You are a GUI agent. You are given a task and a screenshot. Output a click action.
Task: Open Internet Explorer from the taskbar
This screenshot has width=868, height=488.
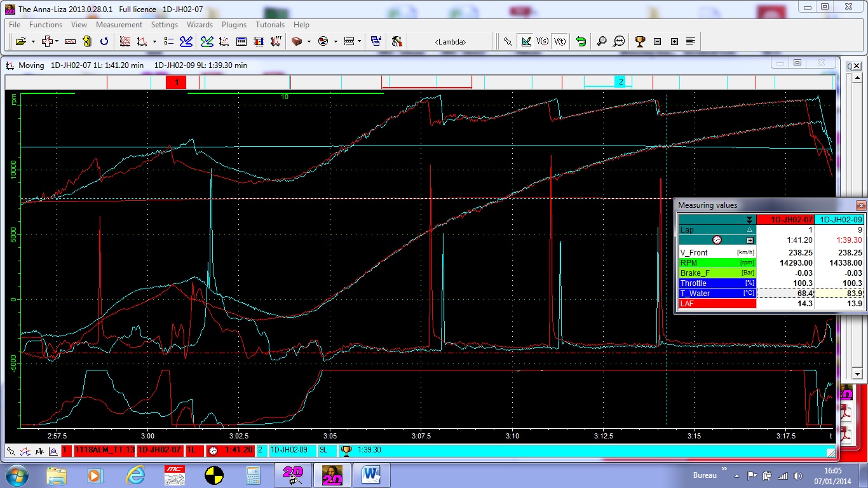(x=135, y=475)
